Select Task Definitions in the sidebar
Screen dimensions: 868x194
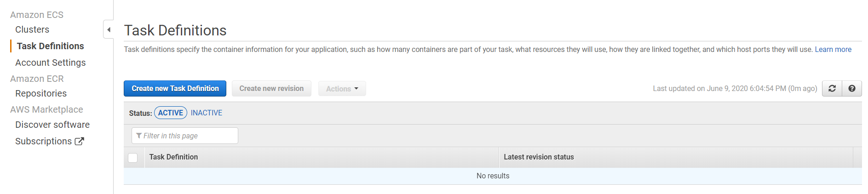tap(50, 46)
